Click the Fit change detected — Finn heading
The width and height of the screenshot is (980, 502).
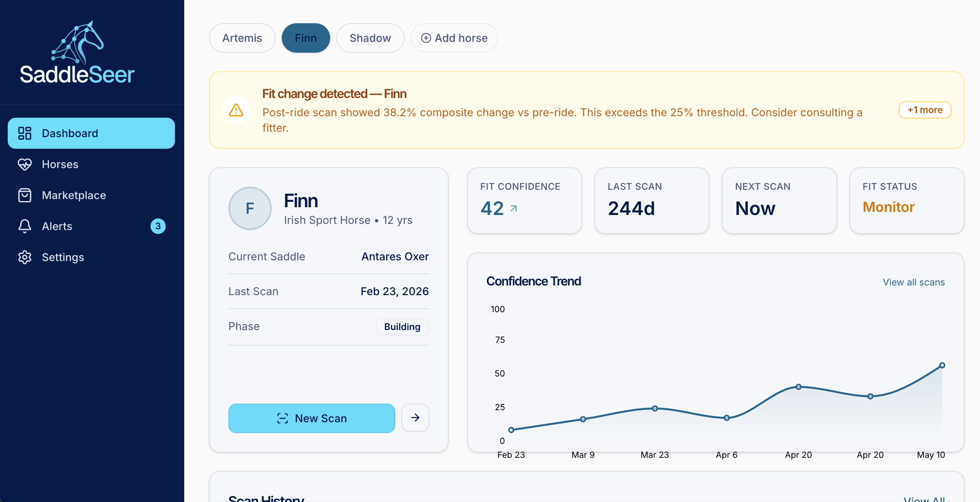[x=334, y=94]
